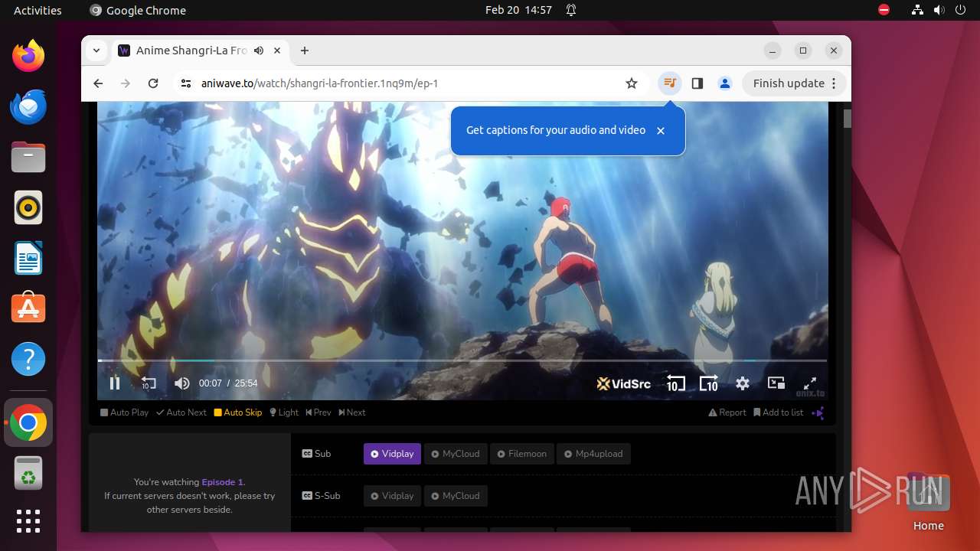Screen dimensions: 980x551
Task: Launch Thunderbird mail from dock
Action: pos(28,106)
